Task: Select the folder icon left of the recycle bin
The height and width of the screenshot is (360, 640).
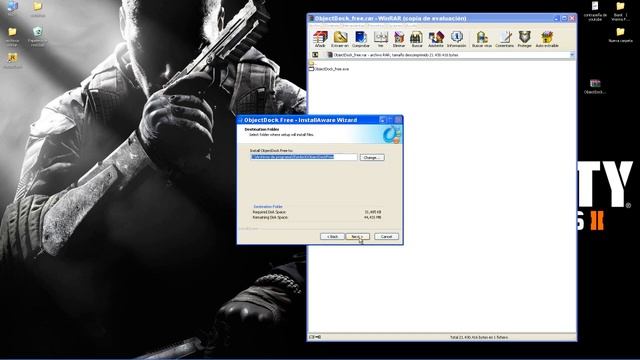Action: tap(12, 36)
